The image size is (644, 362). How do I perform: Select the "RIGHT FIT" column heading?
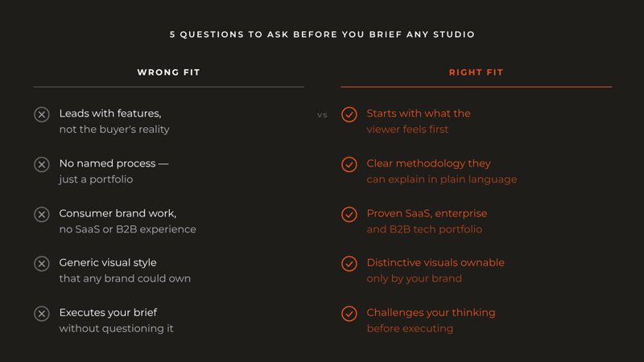(476, 72)
